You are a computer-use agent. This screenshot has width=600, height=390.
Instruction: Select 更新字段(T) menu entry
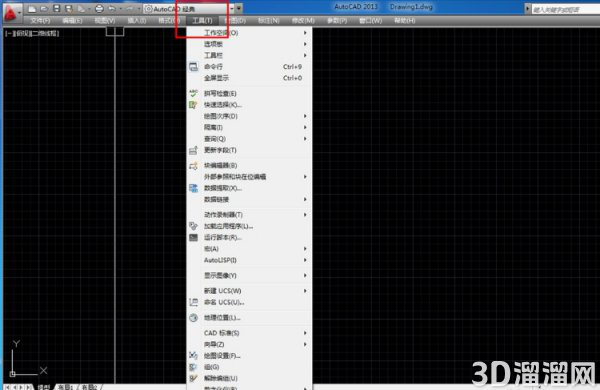pyautogui.click(x=249, y=150)
